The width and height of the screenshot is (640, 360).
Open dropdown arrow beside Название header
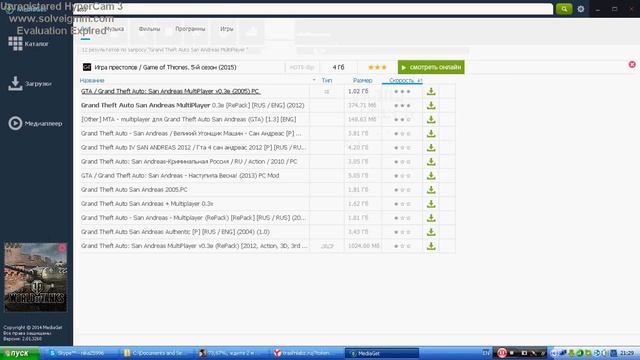tap(314, 80)
